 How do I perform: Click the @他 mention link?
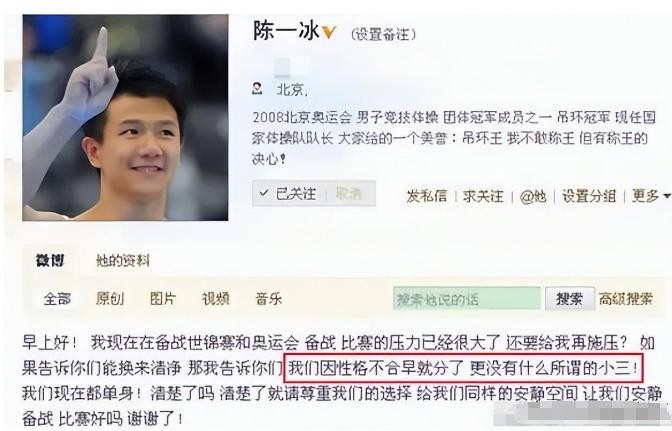533,196
